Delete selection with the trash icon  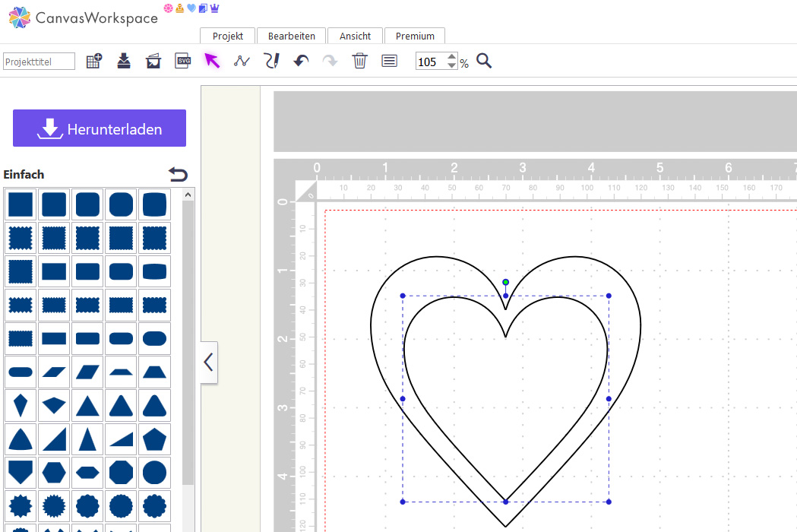click(x=360, y=62)
